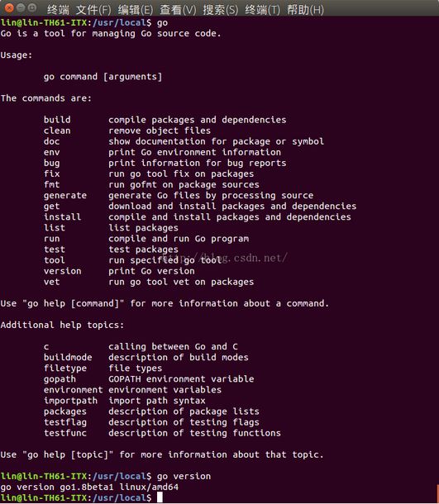
Task: Click the first prompt's /usr/local path
Action: pyautogui.click(x=119, y=22)
